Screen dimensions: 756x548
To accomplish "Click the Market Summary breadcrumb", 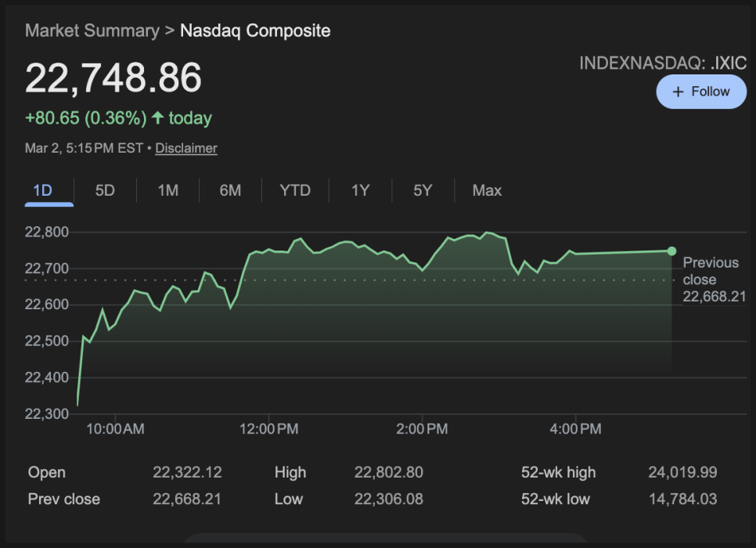I will 92,31.
